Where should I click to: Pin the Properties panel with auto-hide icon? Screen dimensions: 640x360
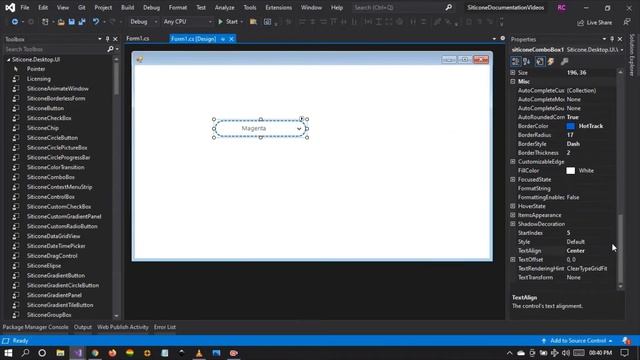pos(612,39)
